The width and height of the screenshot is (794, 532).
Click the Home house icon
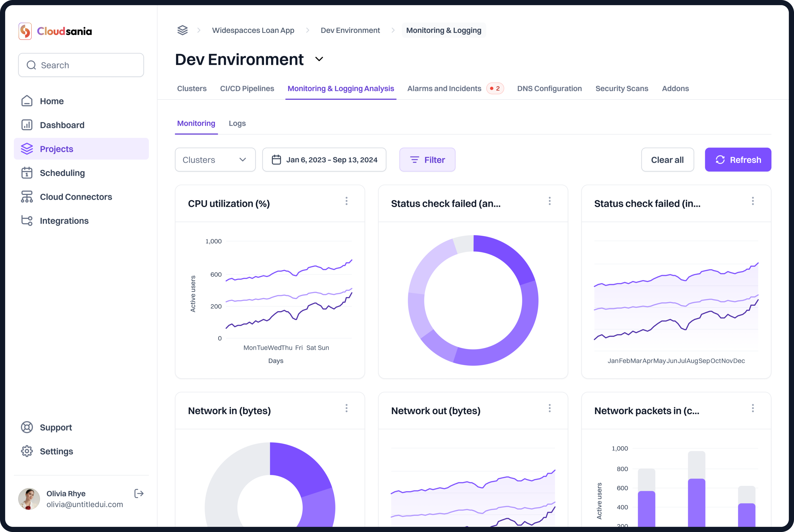click(x=27, y=101)
